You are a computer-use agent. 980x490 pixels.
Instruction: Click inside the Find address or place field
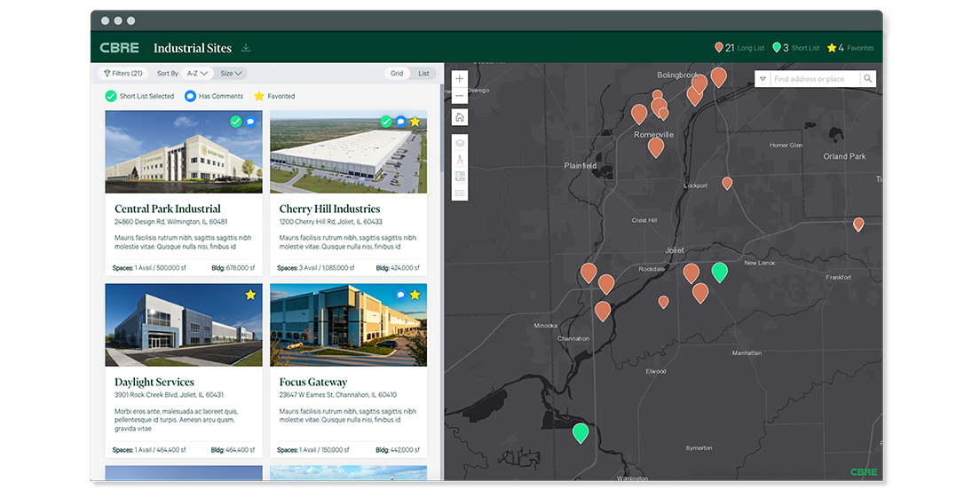[x=814, y=79]
